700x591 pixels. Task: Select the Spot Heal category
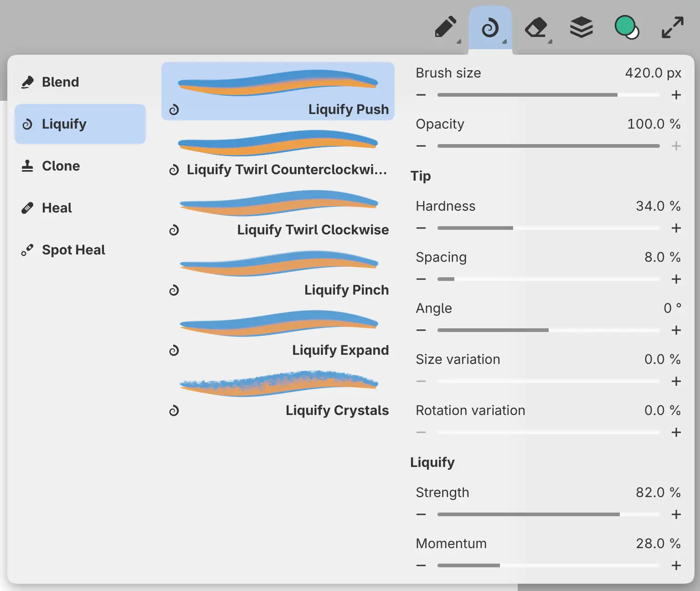point(80,250)
